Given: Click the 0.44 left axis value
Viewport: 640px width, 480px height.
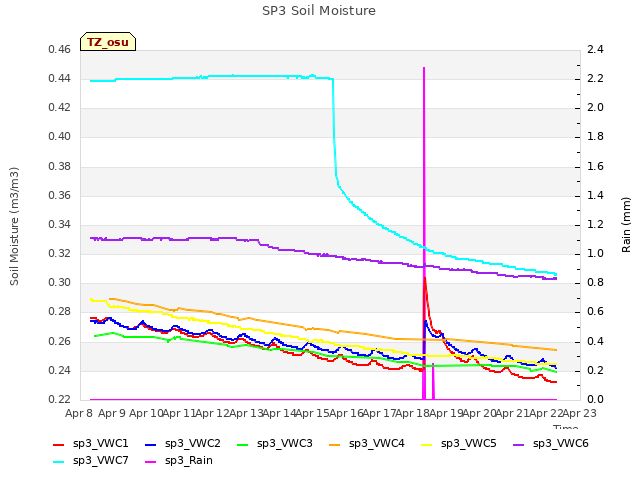Looking at the screenshot, I should pos(60,78).
